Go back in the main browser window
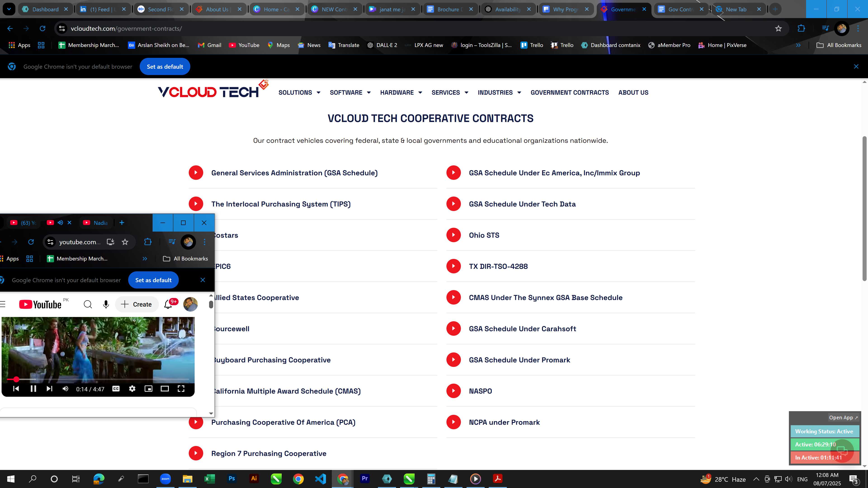Image resolution: width=868 pixels, height=488 pixels. tap(10, 29)
